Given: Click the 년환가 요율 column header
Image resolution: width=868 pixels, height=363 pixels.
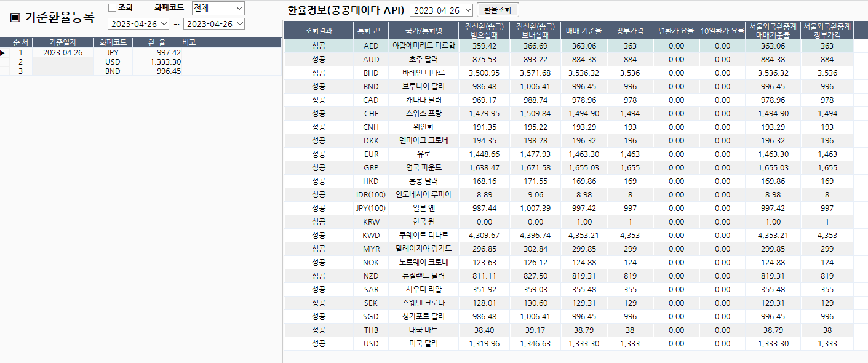Looking at the screenshot, I should coord(676,30).
